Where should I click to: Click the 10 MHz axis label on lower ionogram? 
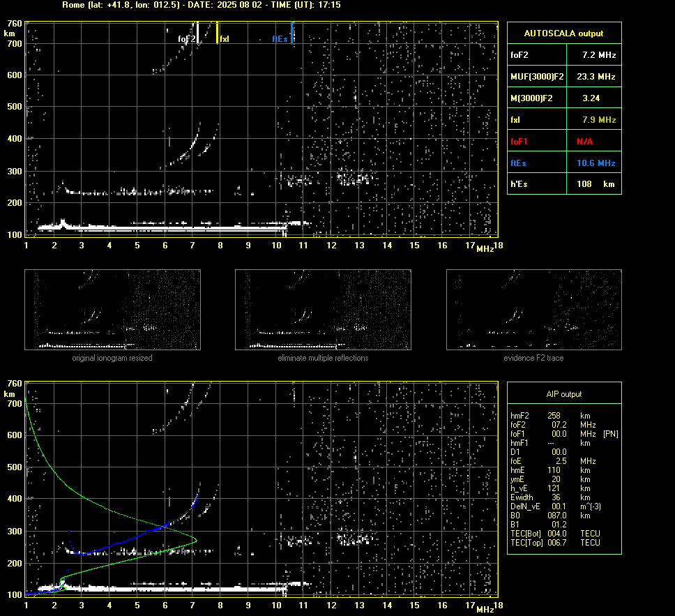pos(276,606)
